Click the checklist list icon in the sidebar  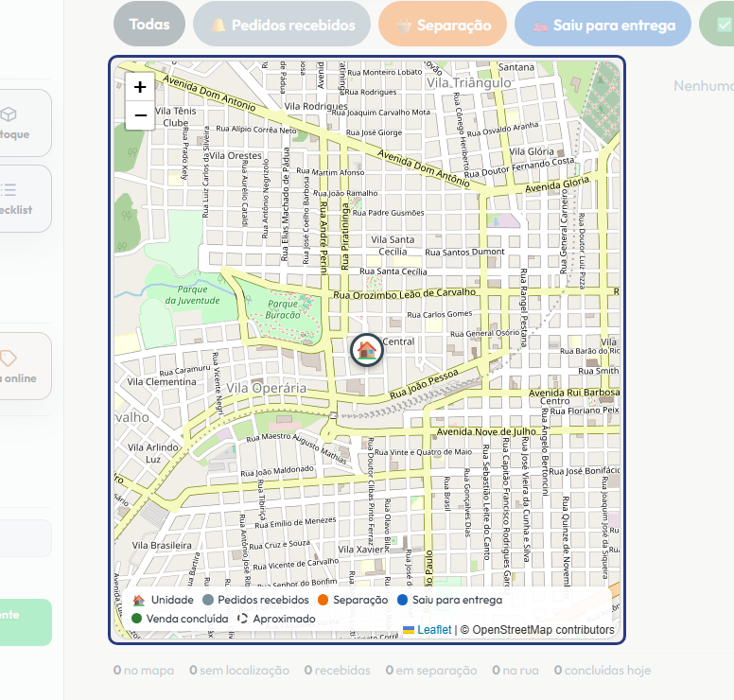[8, 189]
